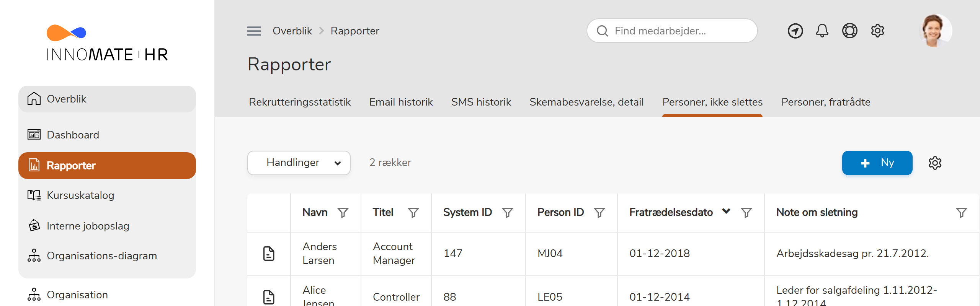
Task: Open the document icon for Anders Larsen
Action: 269,254
